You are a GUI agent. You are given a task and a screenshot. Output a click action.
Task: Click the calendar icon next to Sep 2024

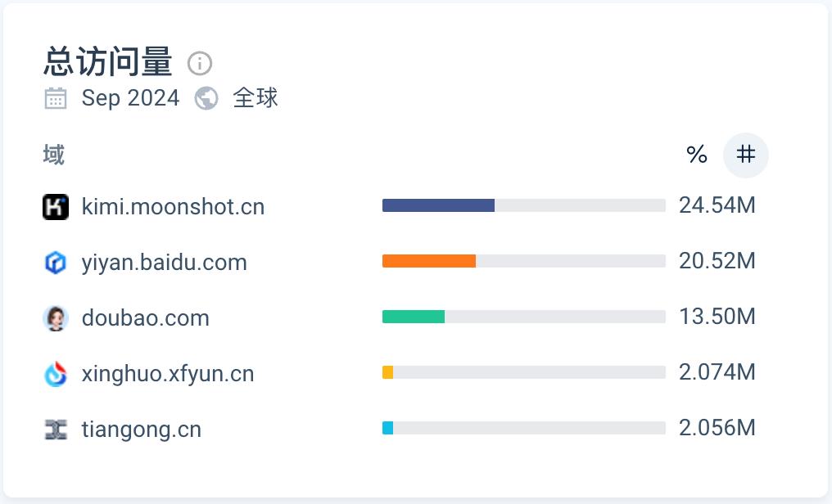tap(56, 99)
